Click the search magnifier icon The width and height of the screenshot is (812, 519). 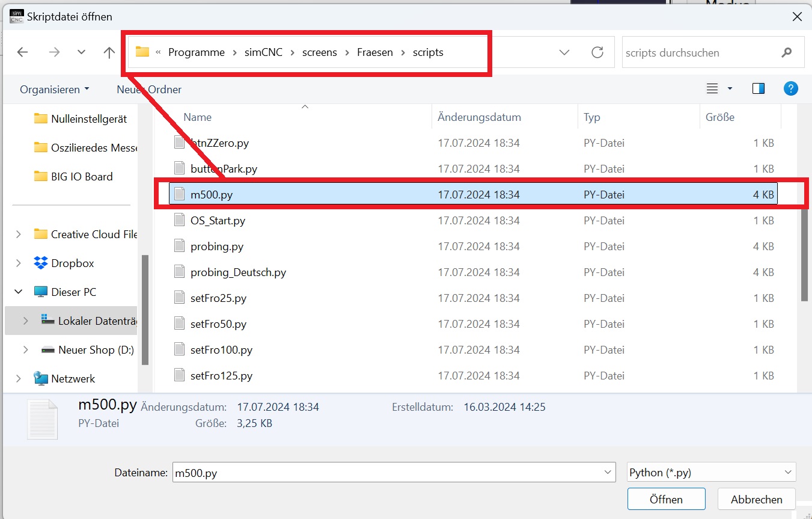coord(786,53)
